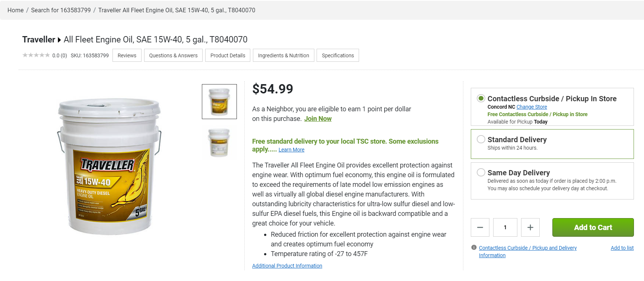Click the info icon beside pickup information

473,247
